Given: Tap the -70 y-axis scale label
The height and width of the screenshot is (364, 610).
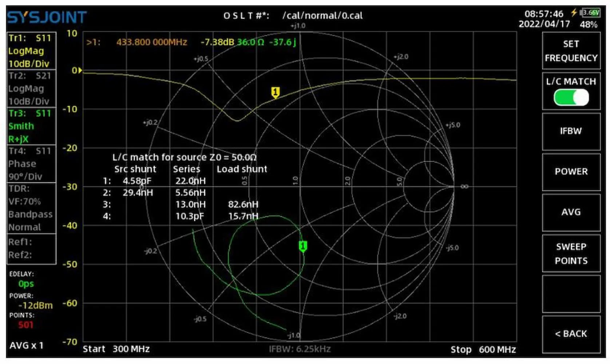Looking at the screenshot, I should click(x=70, y=342).
